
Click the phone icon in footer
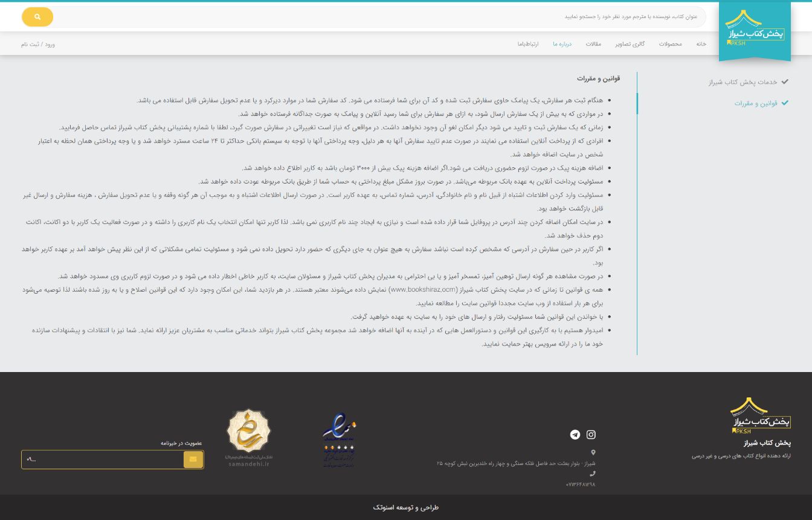[x=593, y=474]
